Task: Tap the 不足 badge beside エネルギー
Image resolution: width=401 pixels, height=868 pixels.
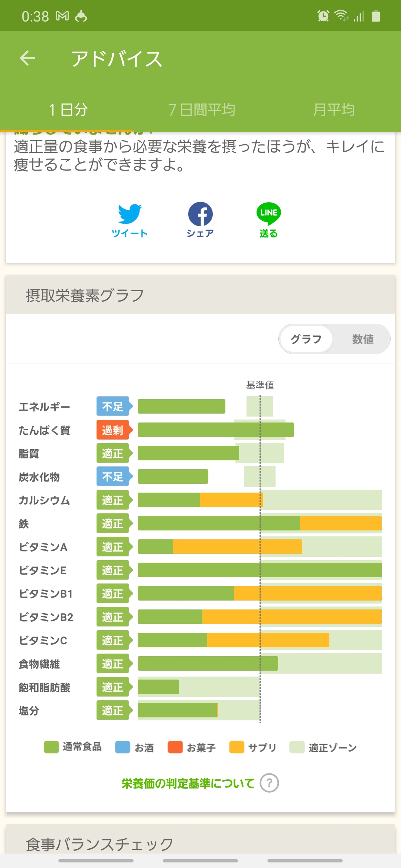Action: (113, 407)
